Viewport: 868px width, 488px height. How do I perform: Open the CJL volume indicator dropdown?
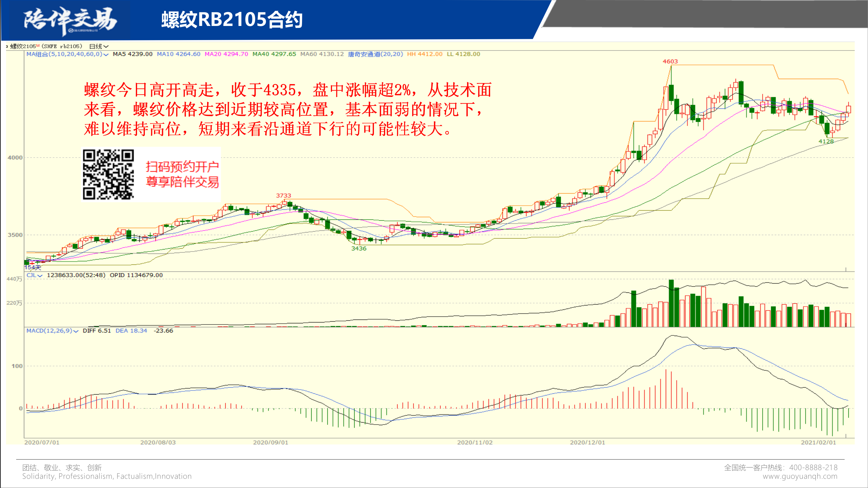pos(34,275)
